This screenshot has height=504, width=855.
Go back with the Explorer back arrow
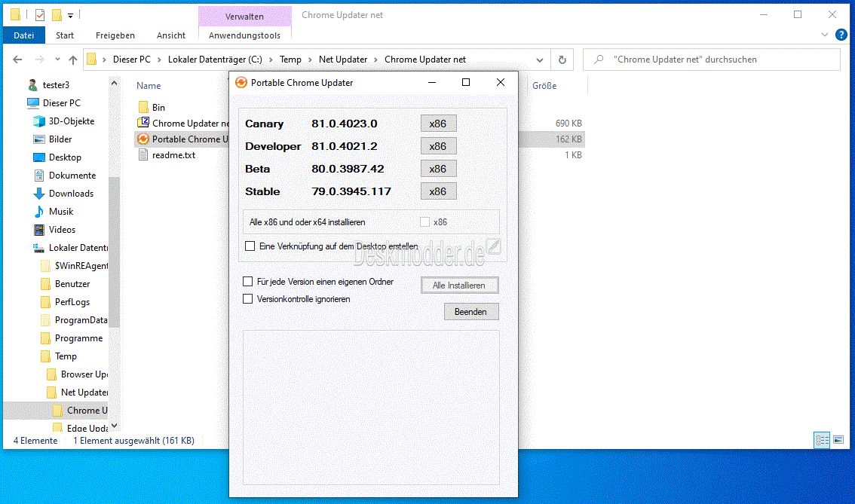click(x=17, y=60)
